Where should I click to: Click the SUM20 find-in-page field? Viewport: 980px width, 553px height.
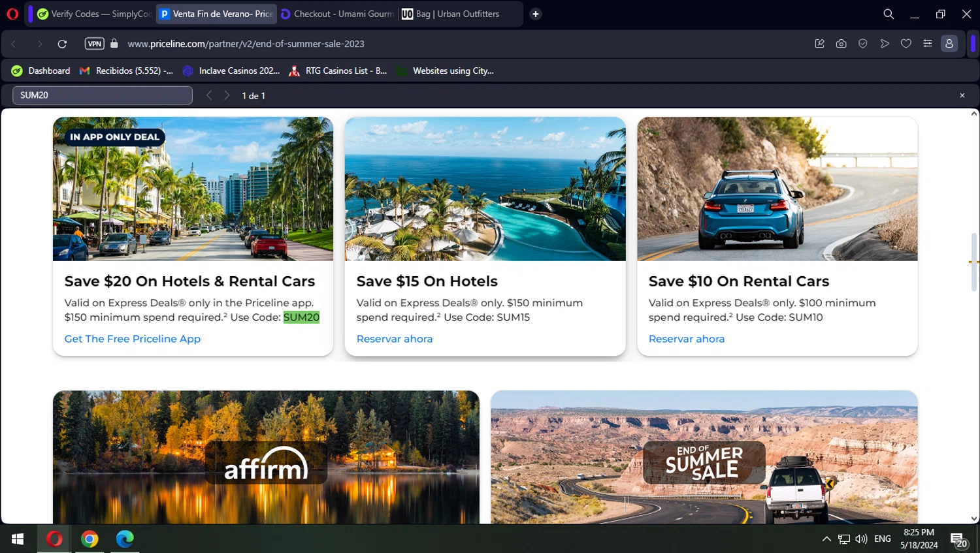click(x=103, y=95)
